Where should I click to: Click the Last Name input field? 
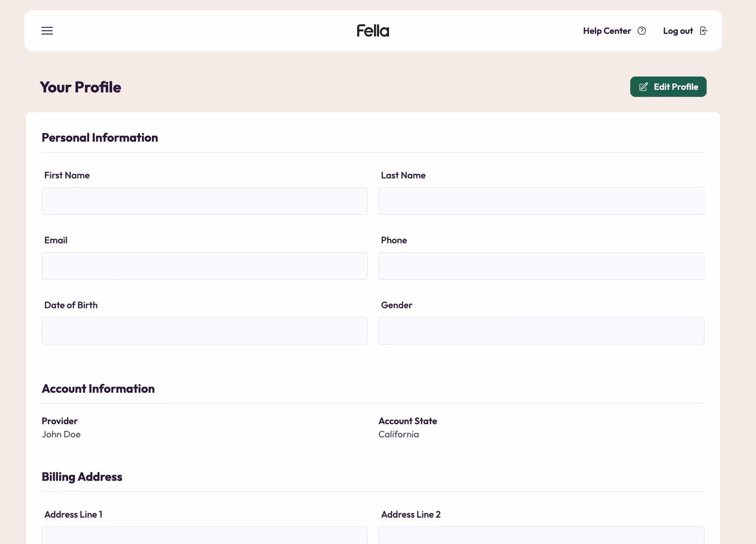click(x=541, y=201)
